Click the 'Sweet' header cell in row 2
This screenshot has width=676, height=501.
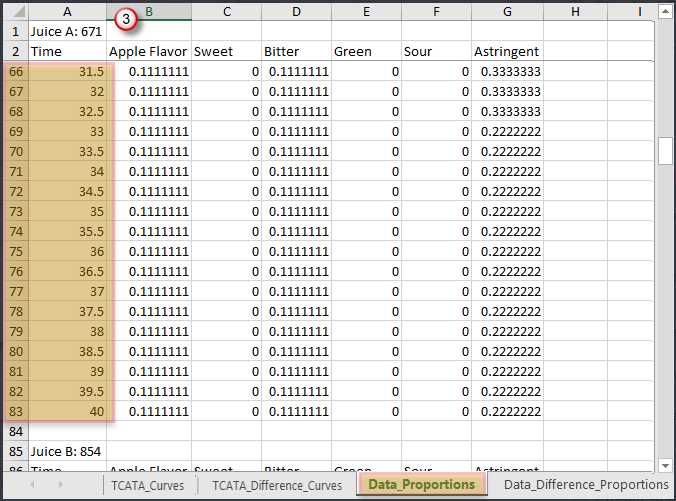(x=227, y=51)
